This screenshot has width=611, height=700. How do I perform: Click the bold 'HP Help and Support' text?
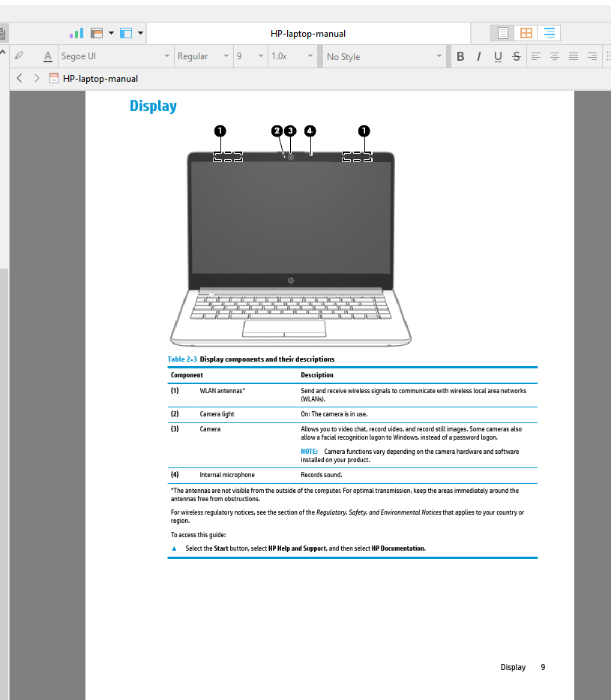[297, 548]
